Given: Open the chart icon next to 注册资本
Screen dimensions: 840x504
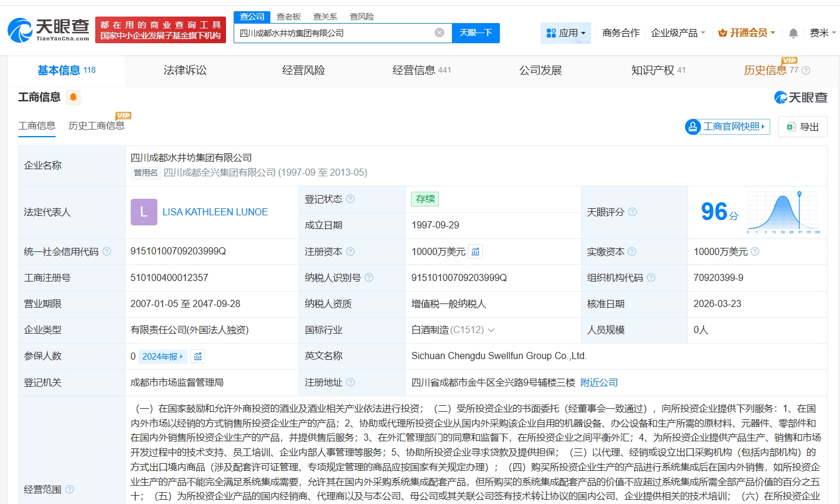Looking at the screenshot, I should coord(476,251).
